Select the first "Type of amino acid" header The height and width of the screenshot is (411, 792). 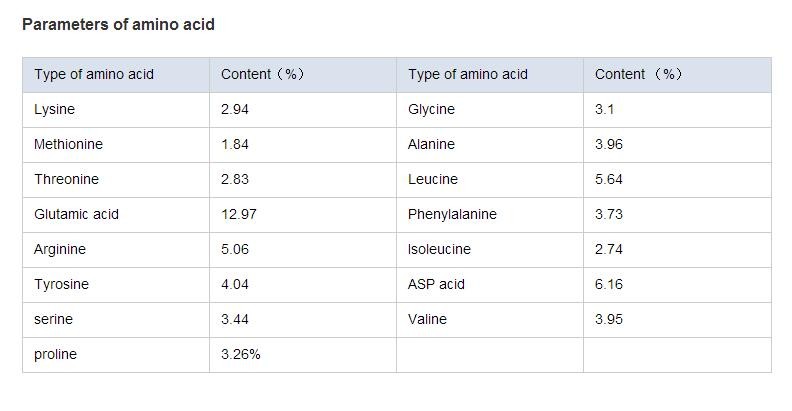coord(94,74)
